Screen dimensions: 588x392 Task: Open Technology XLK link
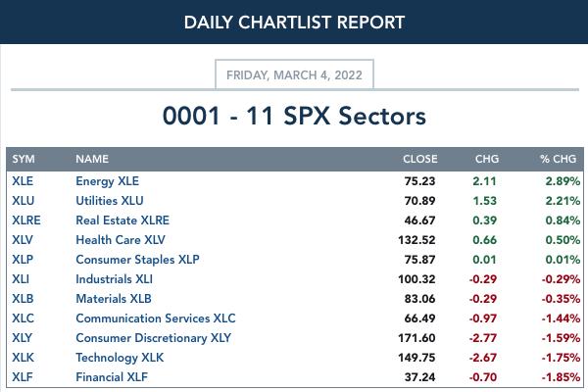120,358
